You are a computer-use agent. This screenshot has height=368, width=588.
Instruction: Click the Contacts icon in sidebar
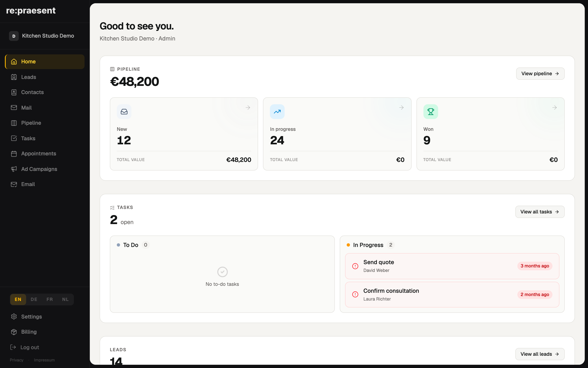[x=14, y=92]
